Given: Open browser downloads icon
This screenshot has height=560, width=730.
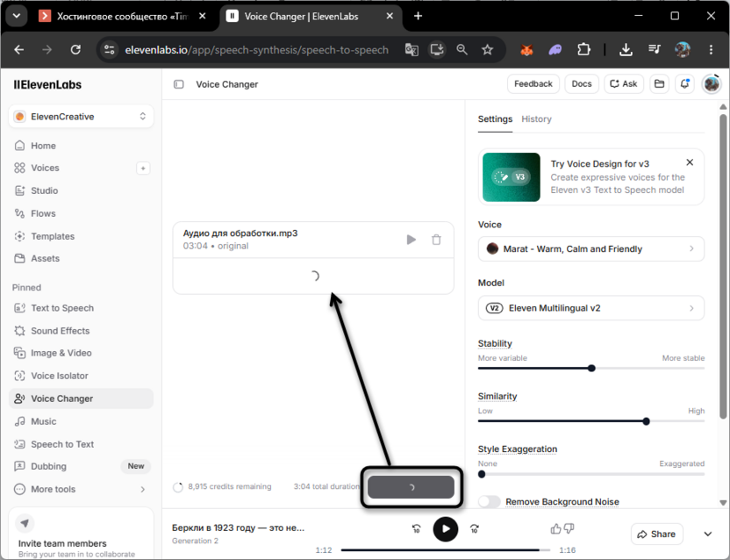Looking at the screenshot, I should [626, 49].
